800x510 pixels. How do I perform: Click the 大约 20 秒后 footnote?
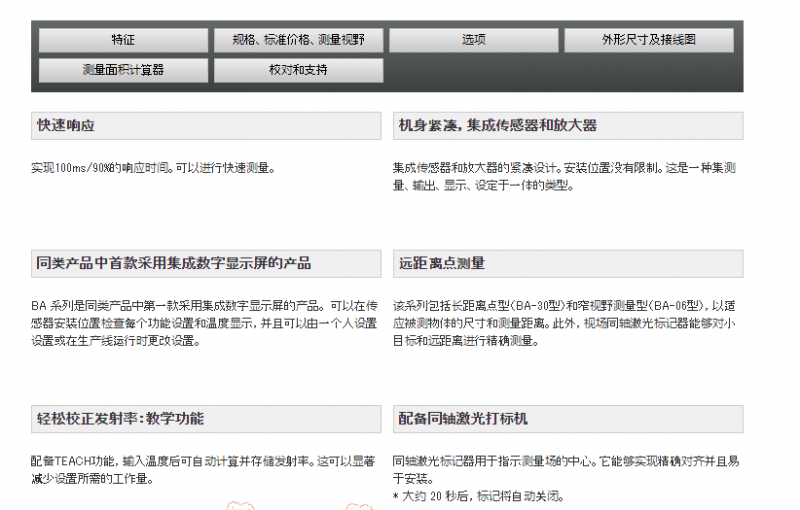point(479,496)
